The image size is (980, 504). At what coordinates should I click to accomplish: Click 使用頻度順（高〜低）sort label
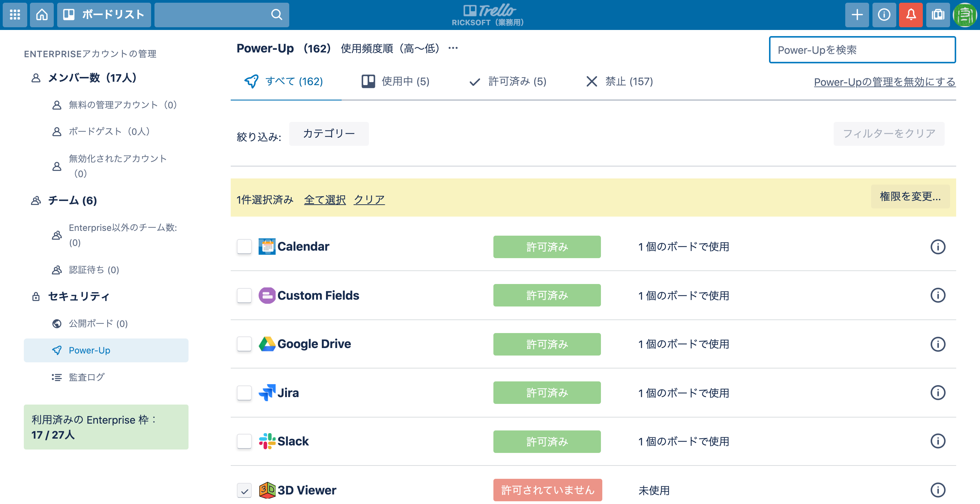point(390,48)
